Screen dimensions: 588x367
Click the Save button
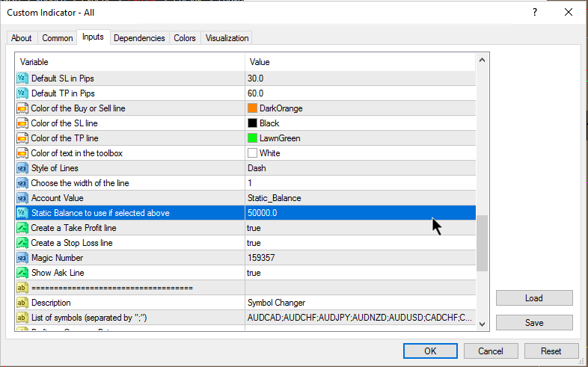tap(534, 322)
